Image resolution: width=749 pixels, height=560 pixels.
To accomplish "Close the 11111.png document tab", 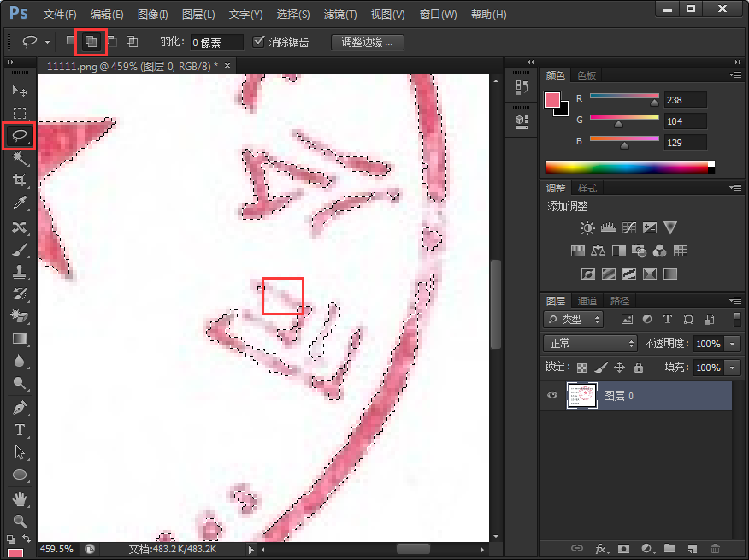I will click(x=227, y=66).
